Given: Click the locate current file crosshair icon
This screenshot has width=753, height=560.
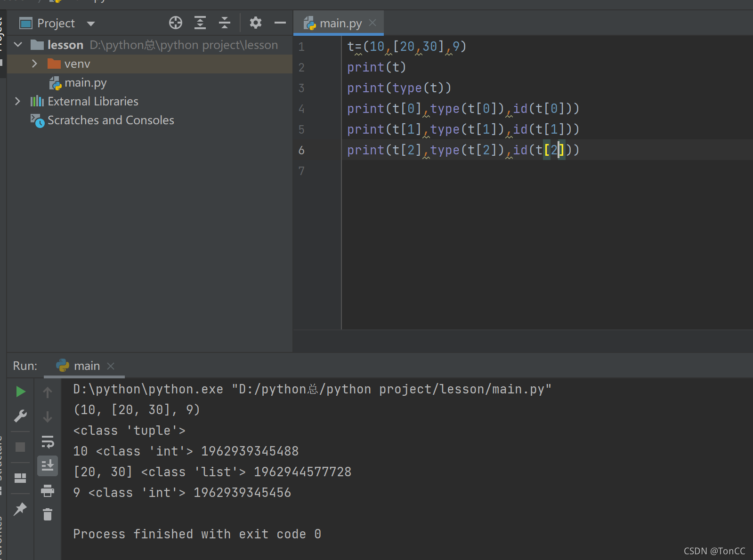Looking at the screenshot, I should pos(176,23).
